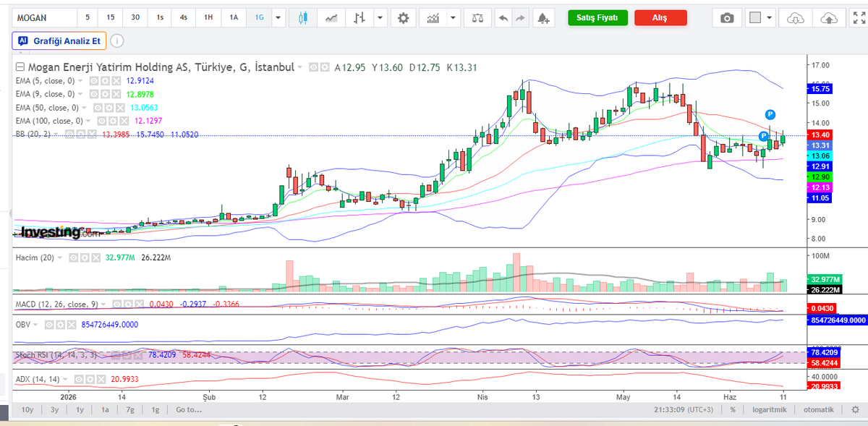The image size is (868, 426).
Task: Hide the EMA 50 line
Action: (x=98, y=107)
